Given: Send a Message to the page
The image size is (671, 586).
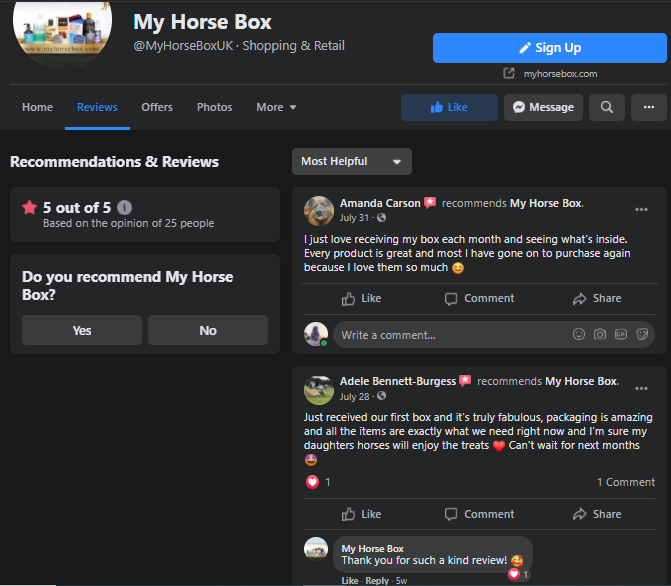Looking at the screenshot, I should (543, 107).
